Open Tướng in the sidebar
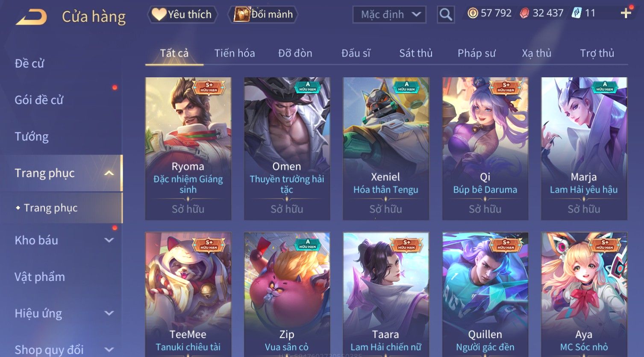Viewport: 644px width, 357px height. pos(32,137)
